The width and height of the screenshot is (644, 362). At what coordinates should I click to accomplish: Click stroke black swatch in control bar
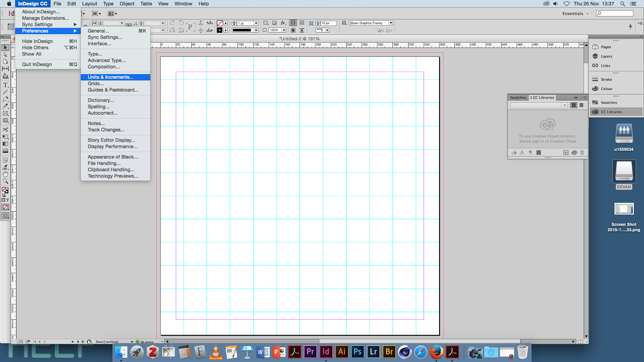point(220,30)
